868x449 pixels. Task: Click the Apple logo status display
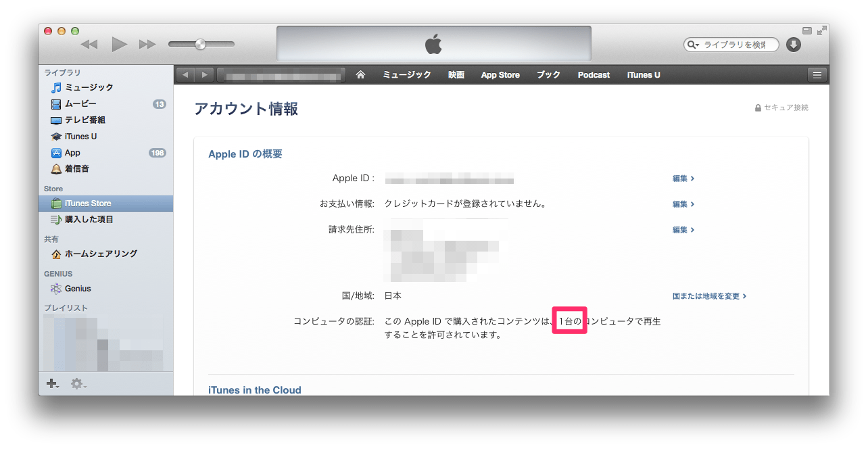pos(433,45)
